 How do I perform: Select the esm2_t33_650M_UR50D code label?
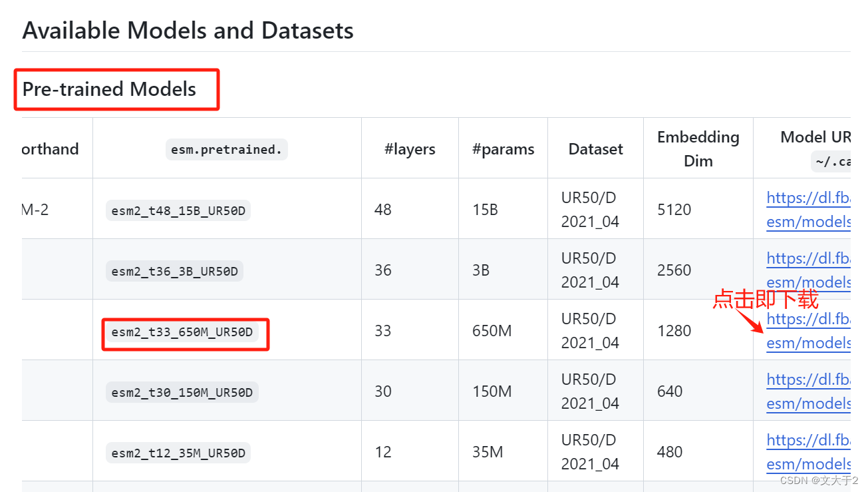pos(182,332)
